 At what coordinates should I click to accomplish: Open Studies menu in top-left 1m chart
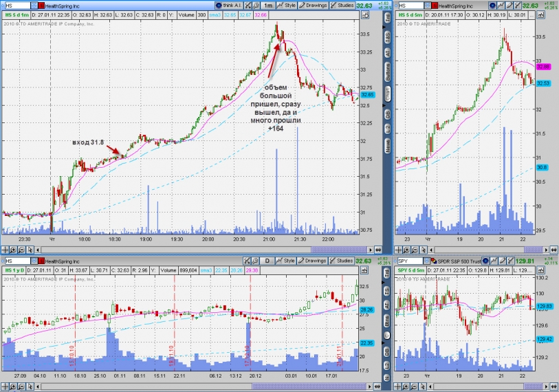pos(342,6)
